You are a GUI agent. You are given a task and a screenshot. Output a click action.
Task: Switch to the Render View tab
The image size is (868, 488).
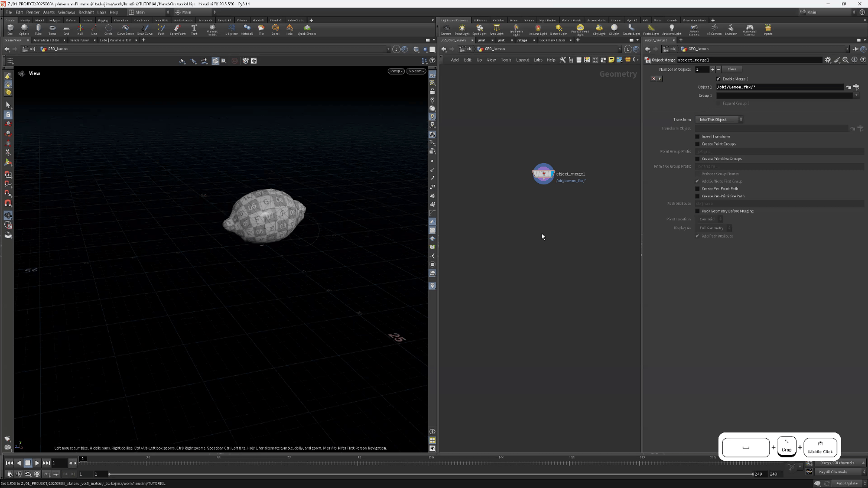point(79,40)
